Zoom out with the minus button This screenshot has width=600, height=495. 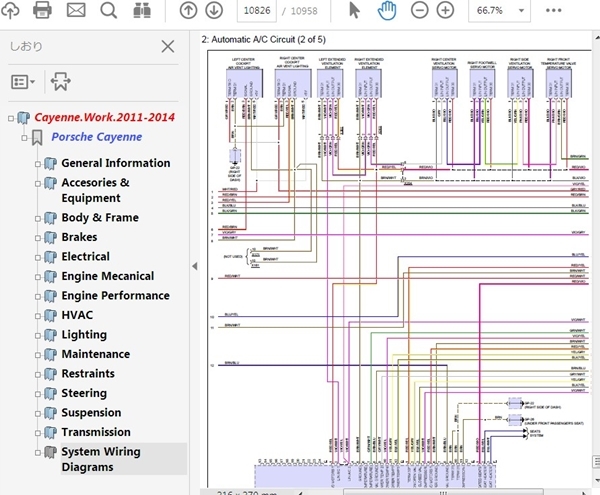(419, 11)
